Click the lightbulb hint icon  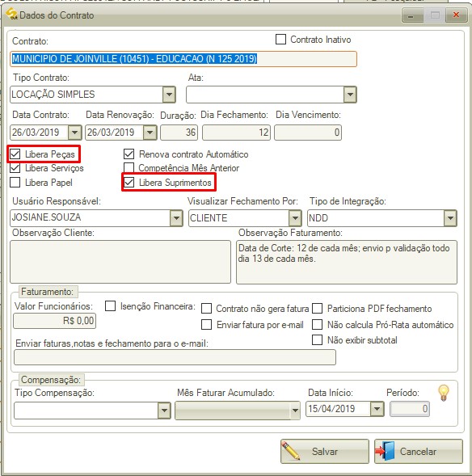click(444, 393)
